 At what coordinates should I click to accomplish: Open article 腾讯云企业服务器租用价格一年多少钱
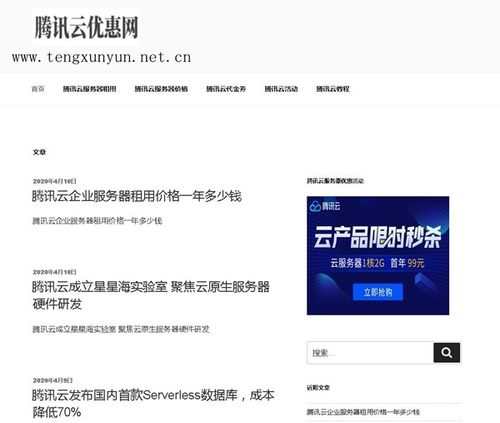(x=137, y=196)
